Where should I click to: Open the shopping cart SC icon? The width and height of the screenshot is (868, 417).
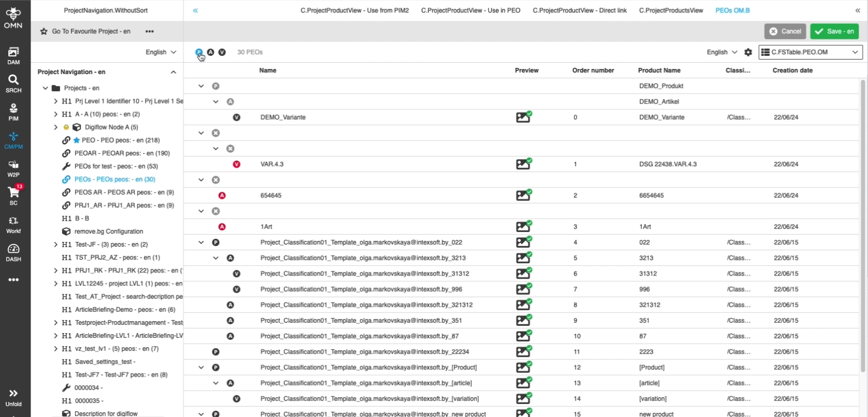(13, 196)
